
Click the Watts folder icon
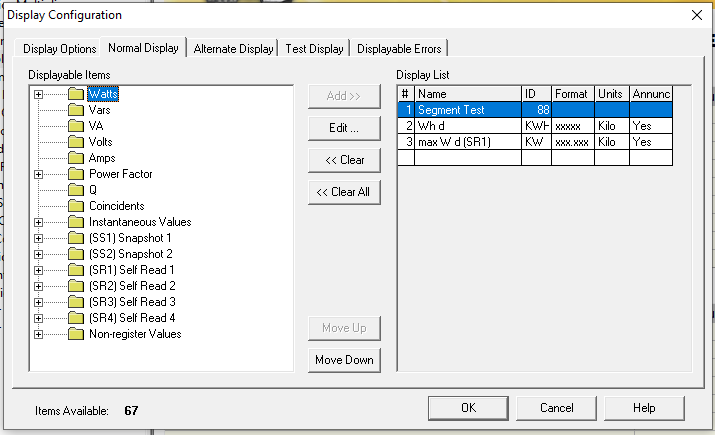click(76, 94)
